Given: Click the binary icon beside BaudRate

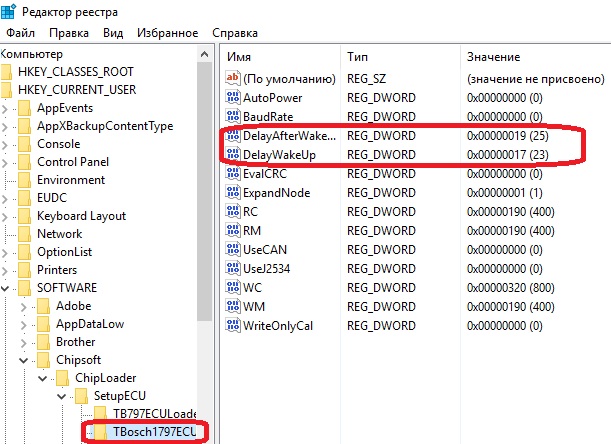Looking at the screenshot, I should coord(233,117).
